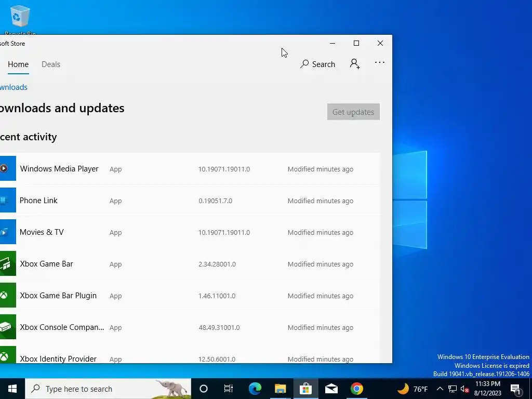Click Movies & TV's version 10.19071.19011.0

(x=224, y=232)
